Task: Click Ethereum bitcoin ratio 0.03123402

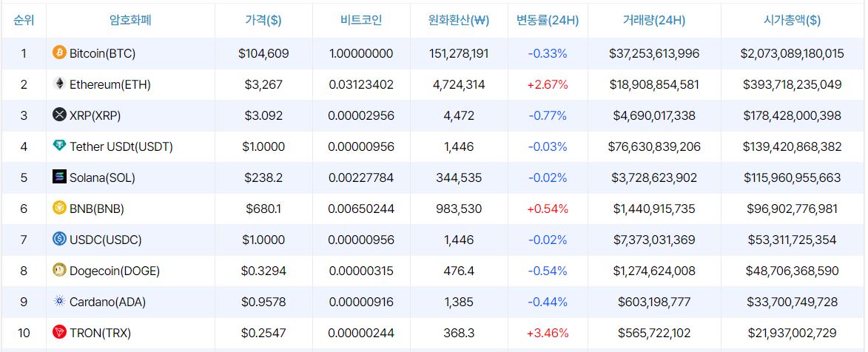Action: click(x=361, y=85)
